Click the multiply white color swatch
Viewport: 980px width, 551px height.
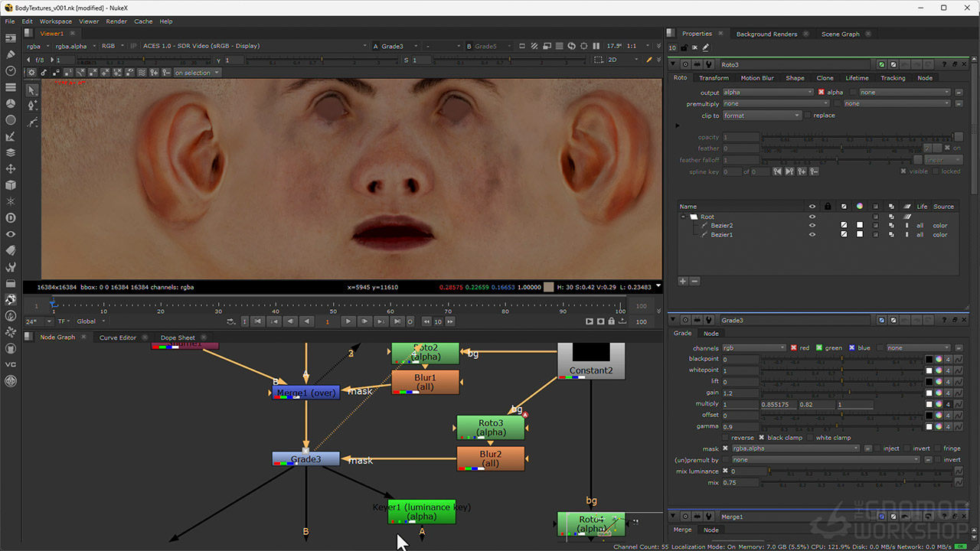point(929,404)
